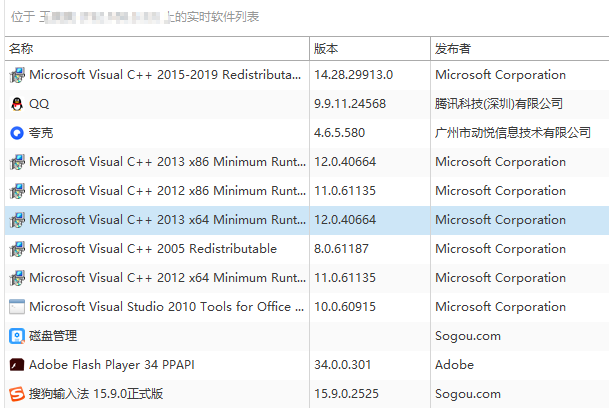The width and height of the screenshot is (609, 408).
Task: Click version cell 8.0.61187
Action: (341, 249)
